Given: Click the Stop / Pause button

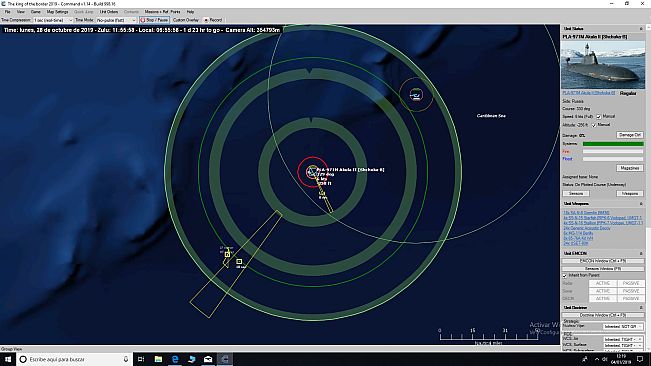Looking at the screenshot, I should coord(154,20).
